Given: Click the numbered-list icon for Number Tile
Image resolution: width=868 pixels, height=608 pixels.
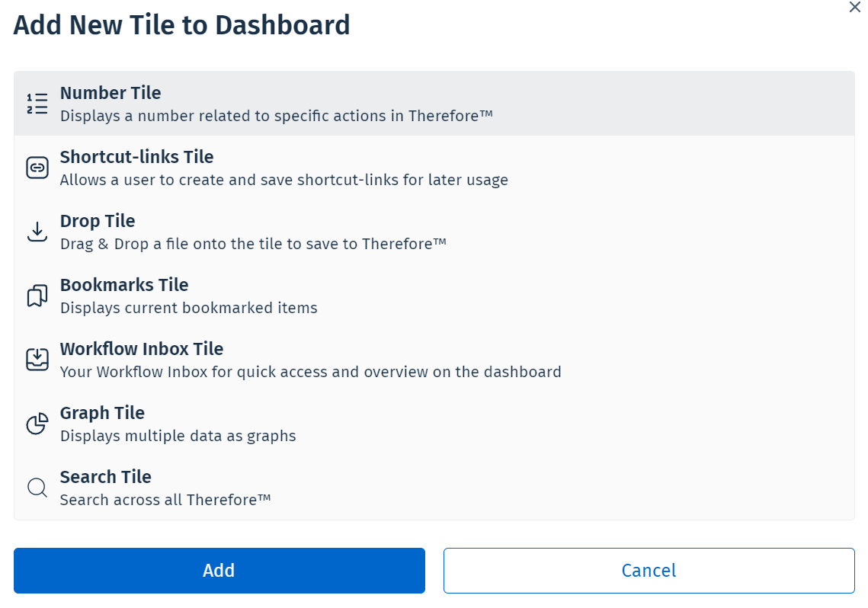Looking at the screenshot, I should pyautogui.click(x=37, y=104).
